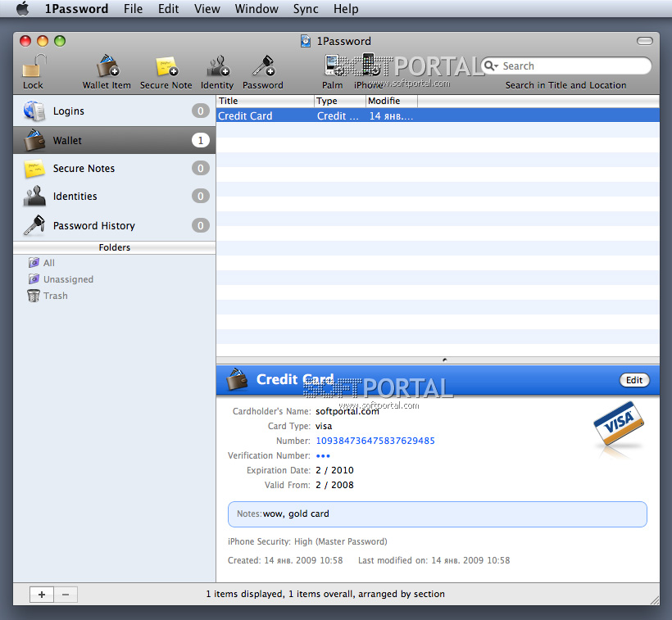Click the Palm sync toolbar icon
This screenshot has height=620, width=672.
point(333,66)
